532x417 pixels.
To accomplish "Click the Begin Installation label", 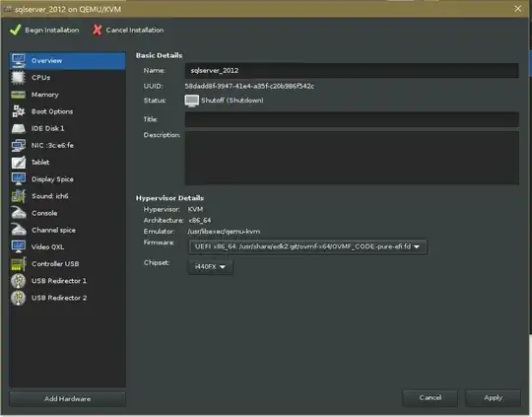I will pos(52,31).
